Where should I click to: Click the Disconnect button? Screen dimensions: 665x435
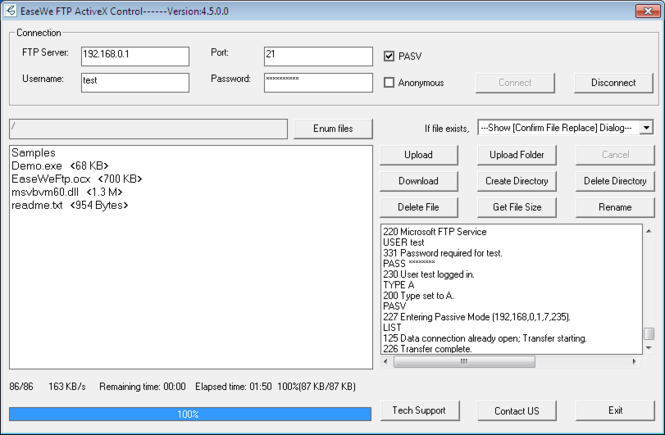tap(613, 83)
